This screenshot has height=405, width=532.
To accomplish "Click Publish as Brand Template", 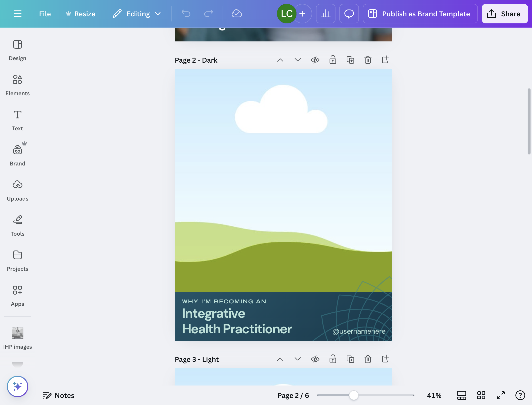I will 420,14.
